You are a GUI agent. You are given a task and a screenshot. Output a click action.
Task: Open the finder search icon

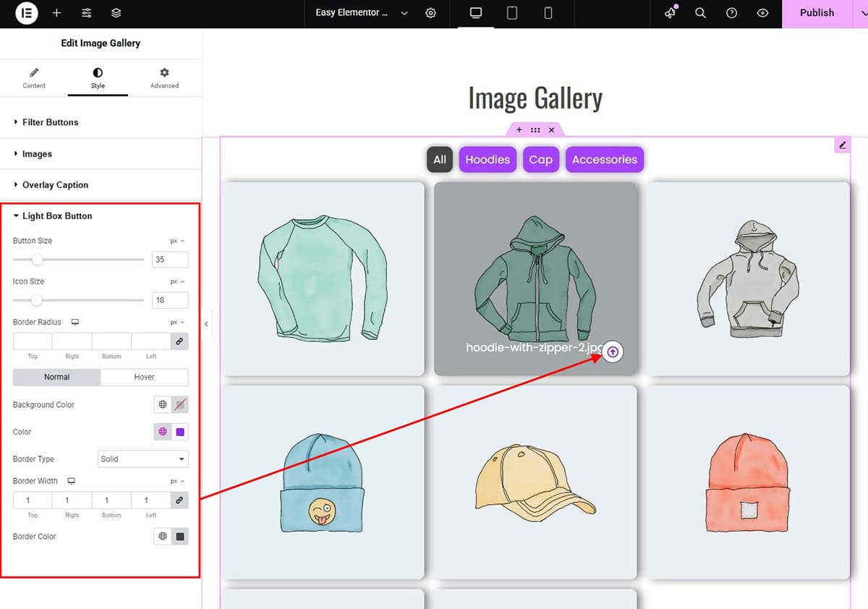[700, 13]
